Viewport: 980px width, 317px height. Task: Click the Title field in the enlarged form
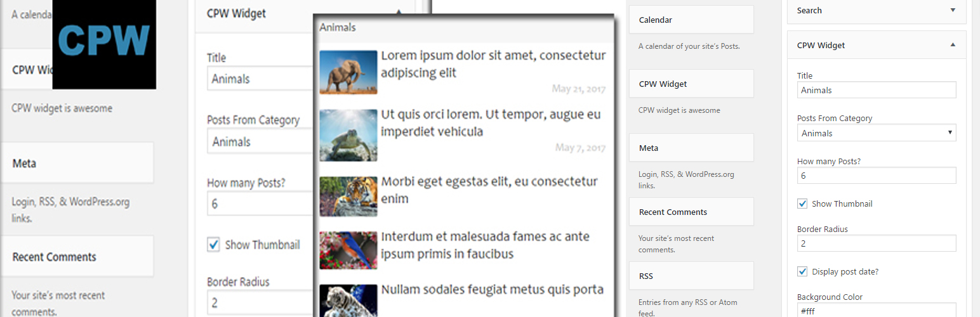pos(261,79)
